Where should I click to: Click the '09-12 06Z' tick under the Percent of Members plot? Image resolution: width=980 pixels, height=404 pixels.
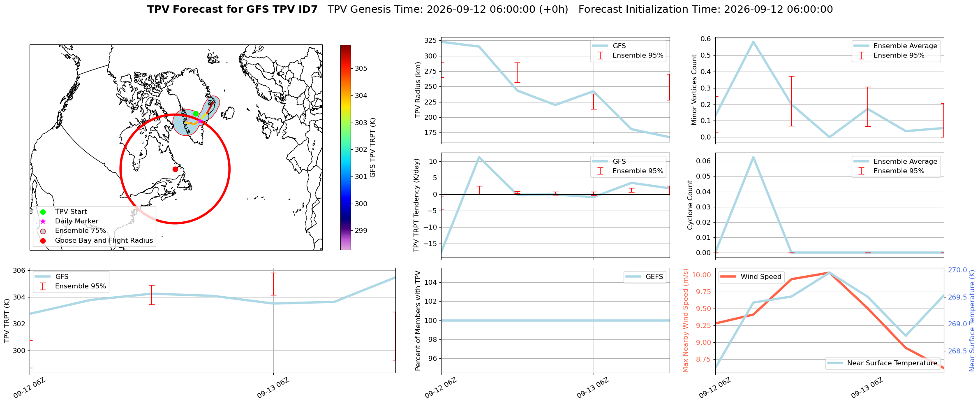click(x=441, y=388)
